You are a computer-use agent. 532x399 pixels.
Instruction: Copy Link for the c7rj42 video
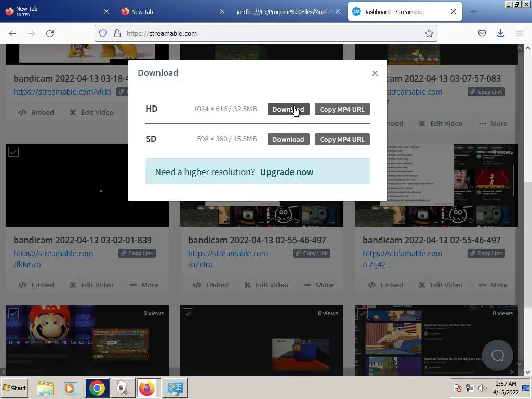tap(486, 254)
